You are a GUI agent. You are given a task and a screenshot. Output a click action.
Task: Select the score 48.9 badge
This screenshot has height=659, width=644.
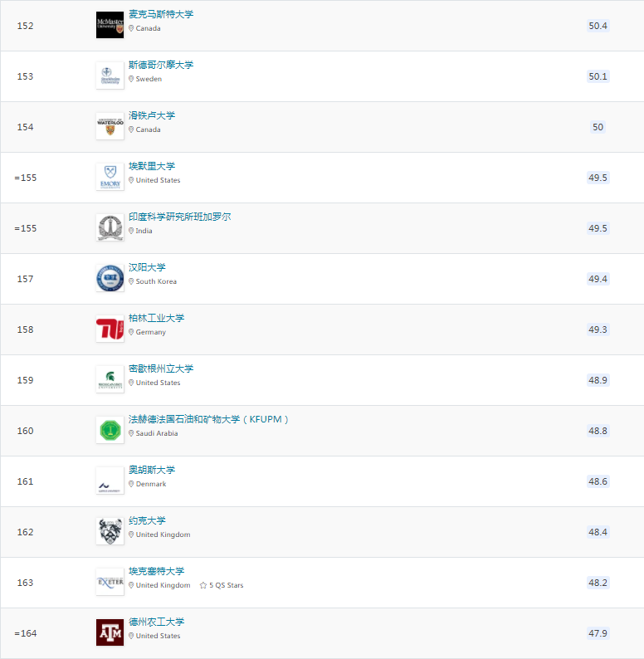click(598, 380)
